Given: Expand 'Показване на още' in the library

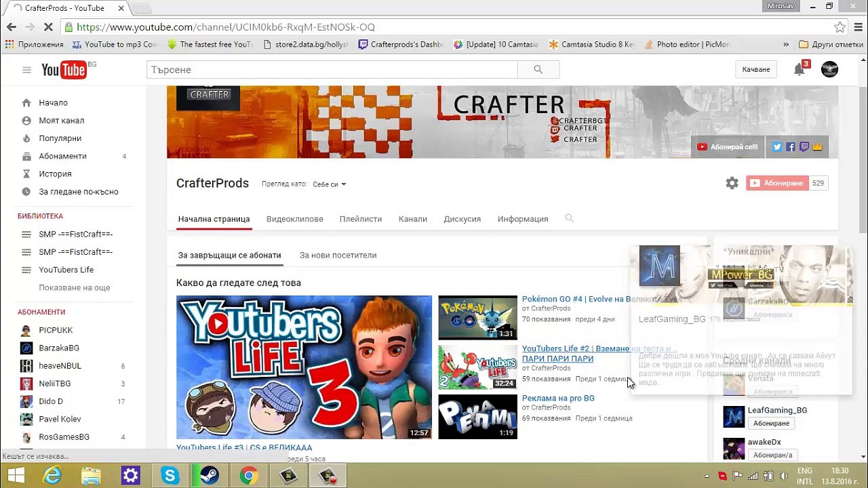Looking at the screenshot, I should coord(75,287).
